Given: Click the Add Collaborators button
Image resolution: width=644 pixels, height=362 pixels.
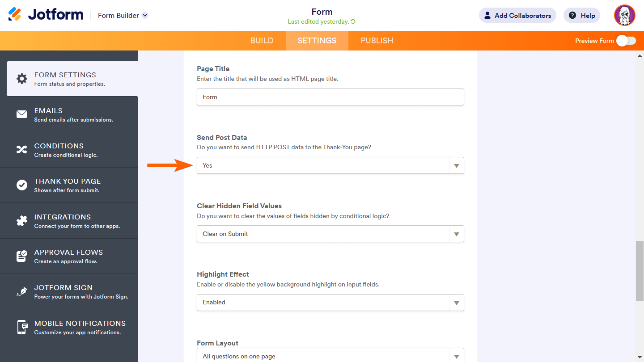Looking at the screenshot, I should click(517, 15).
